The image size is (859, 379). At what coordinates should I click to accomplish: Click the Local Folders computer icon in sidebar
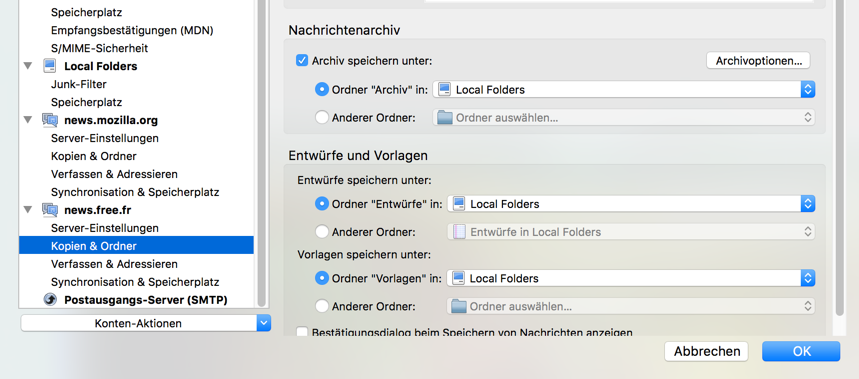click(x=50, y=66)
